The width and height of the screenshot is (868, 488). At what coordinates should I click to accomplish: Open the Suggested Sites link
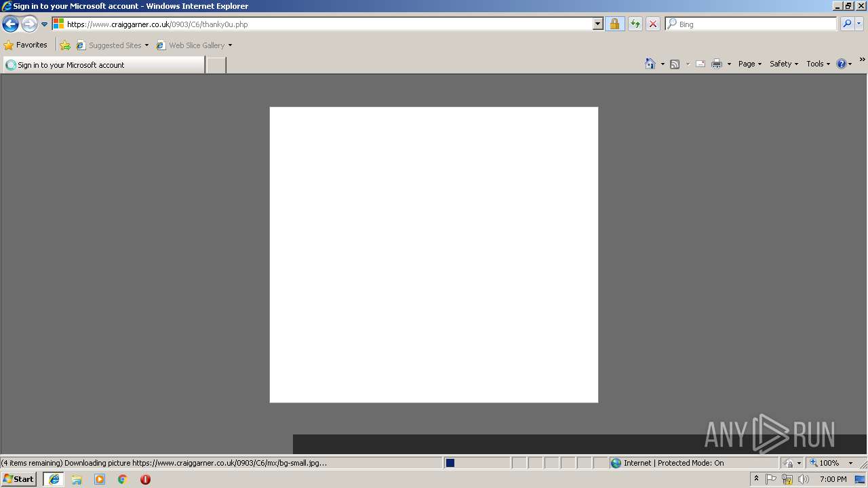pos(112,45)
